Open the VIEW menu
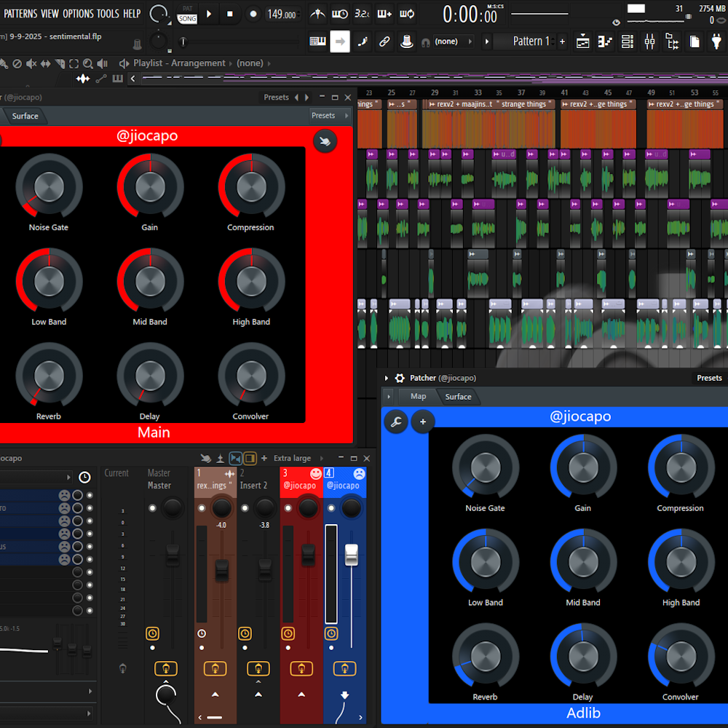 50,14
